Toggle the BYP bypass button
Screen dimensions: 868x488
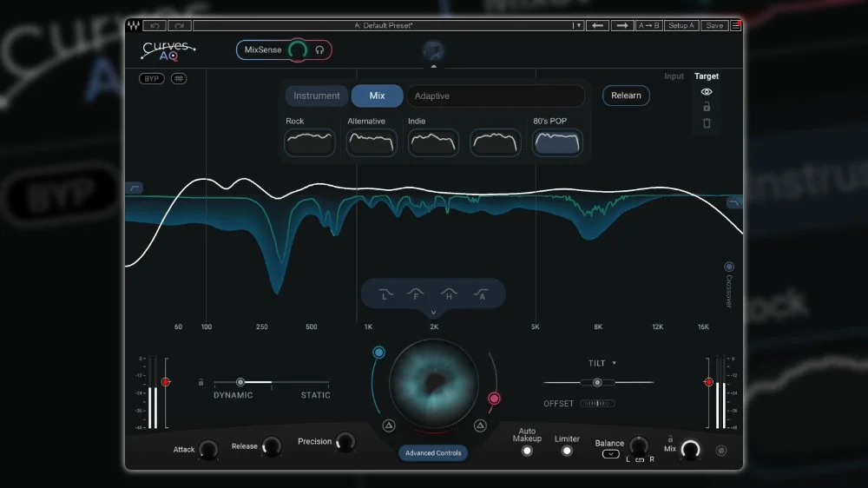point(151,79)
